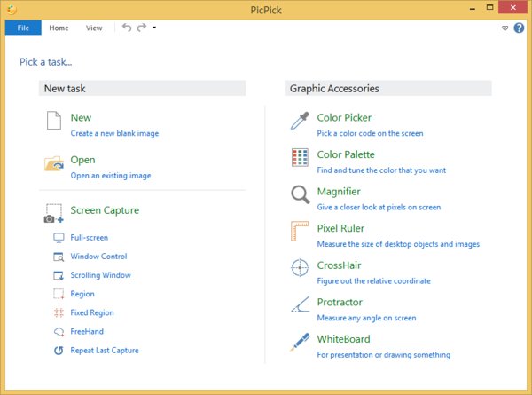Open the Protractor angle icon
The width and height of the screenshot is (532, 395).
coord(301,306)
